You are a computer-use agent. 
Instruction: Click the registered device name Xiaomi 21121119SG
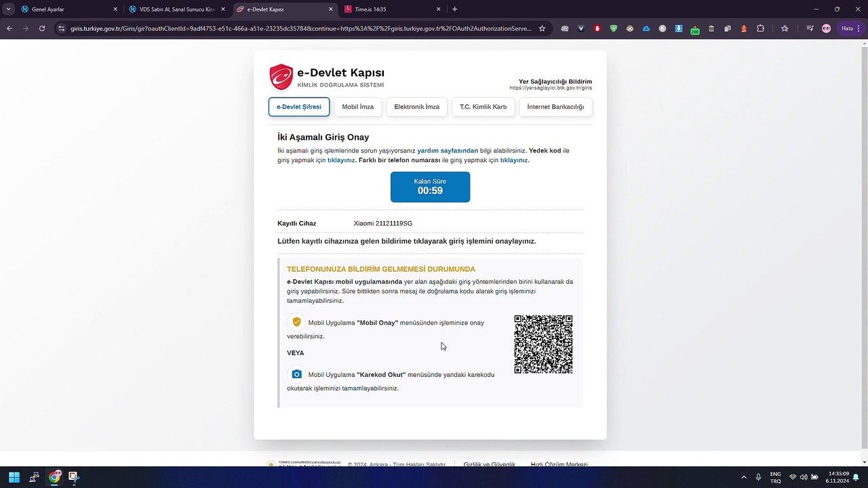tap(383, 224)
